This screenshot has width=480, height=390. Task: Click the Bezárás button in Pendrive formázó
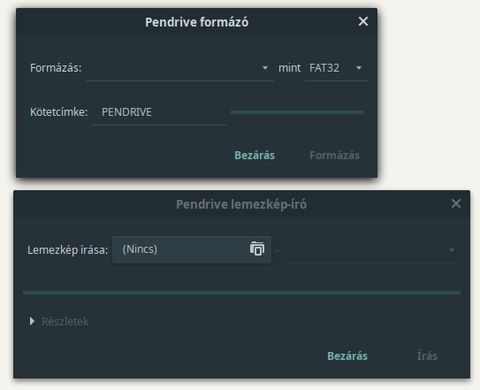255,155
